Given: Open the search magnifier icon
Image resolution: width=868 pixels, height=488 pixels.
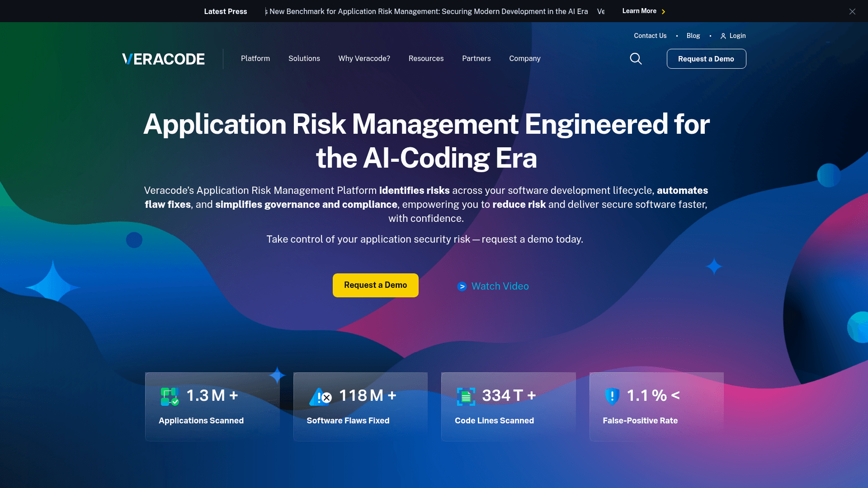Looking at the screenshot, I should coord(636,59).
